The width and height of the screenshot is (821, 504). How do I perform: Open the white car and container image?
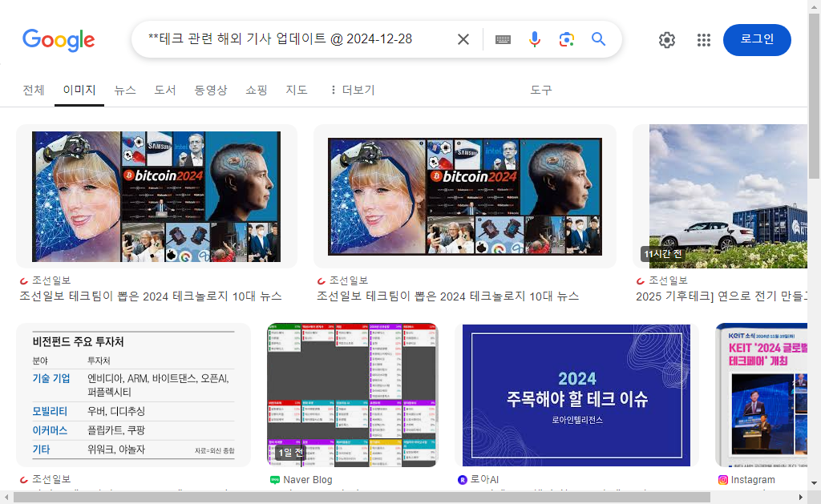pos(728,196)
